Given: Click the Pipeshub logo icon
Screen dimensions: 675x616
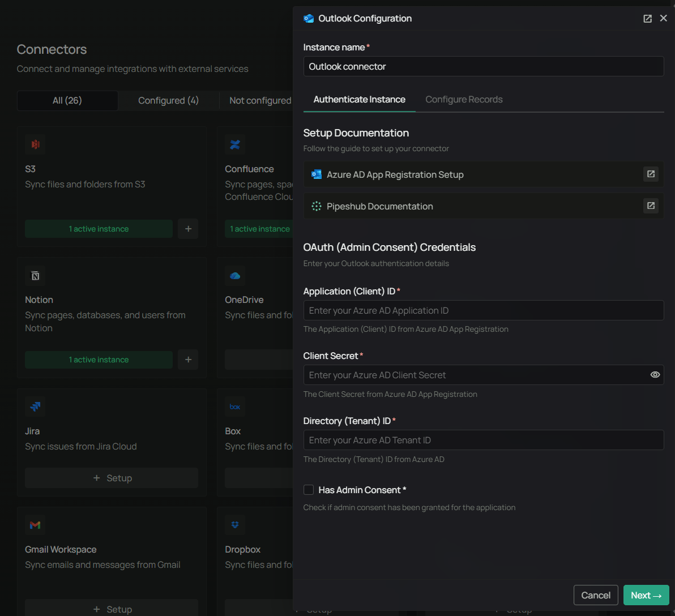Looking at the screenshot, I should tap(317, 206).
